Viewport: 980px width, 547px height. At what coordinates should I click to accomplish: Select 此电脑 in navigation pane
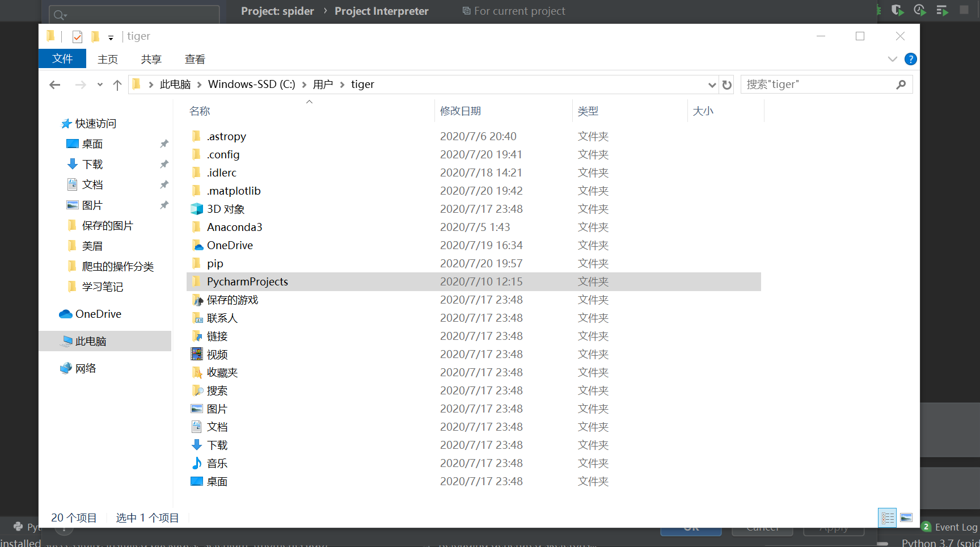click(91, 341)
